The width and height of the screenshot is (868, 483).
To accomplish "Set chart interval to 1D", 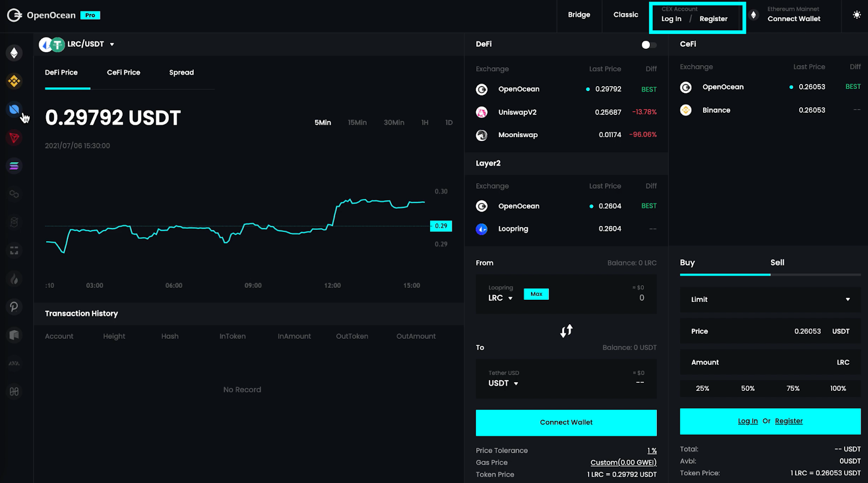I will tap(449, 123).
